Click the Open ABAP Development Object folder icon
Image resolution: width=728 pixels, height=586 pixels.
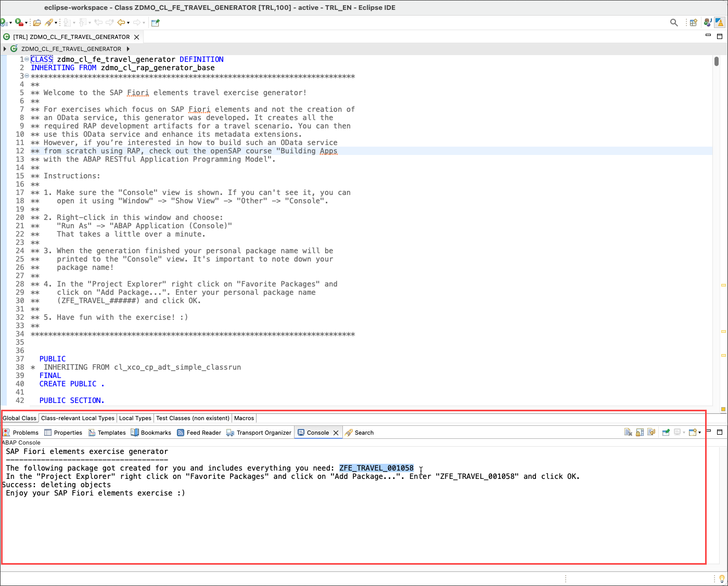(x=37, y=22)
